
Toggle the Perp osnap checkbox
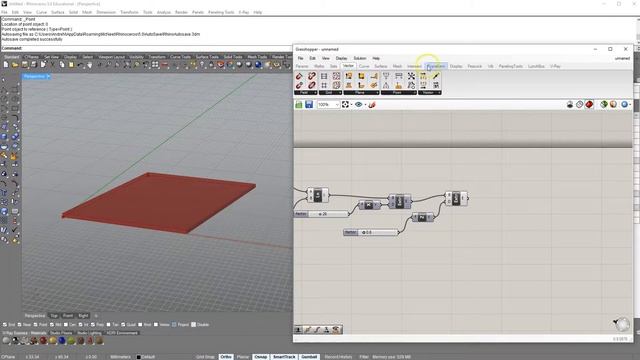93,324
